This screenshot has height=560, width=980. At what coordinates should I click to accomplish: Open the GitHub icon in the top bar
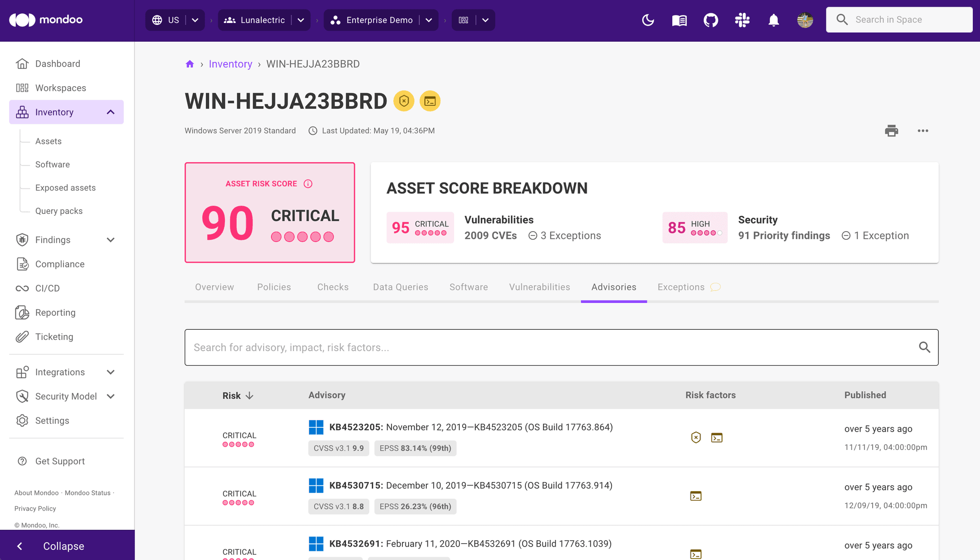711,20
